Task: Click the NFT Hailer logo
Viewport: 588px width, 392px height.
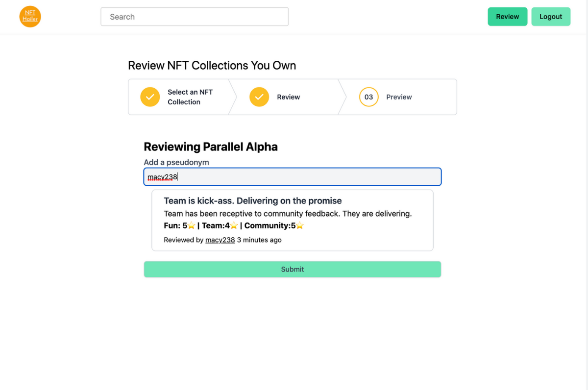Action: 30,17
